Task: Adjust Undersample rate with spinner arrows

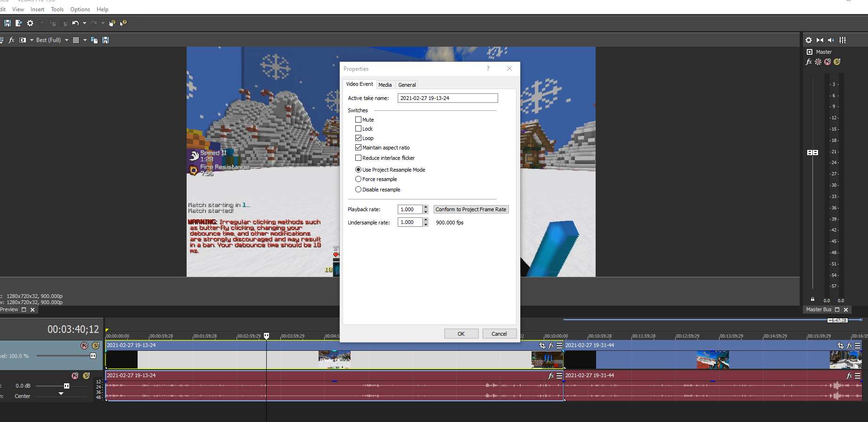Action: [426, 223]
